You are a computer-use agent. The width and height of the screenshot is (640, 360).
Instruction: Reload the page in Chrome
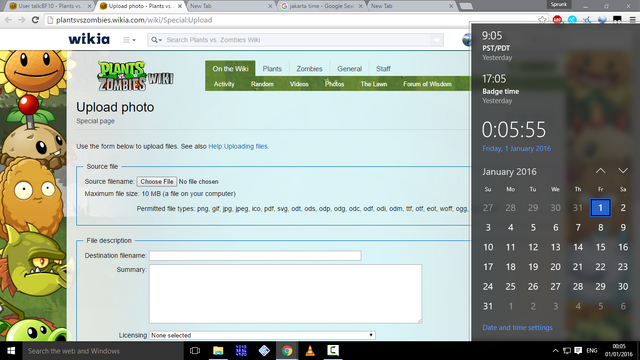36,20
